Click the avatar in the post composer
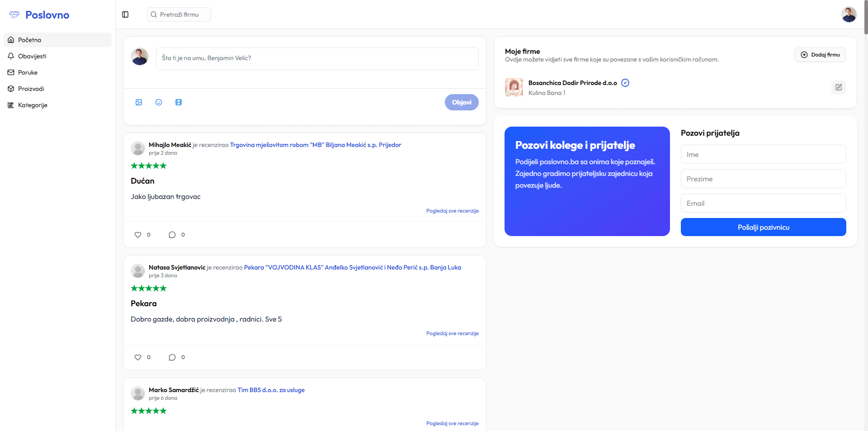 [x=140, y=57]
